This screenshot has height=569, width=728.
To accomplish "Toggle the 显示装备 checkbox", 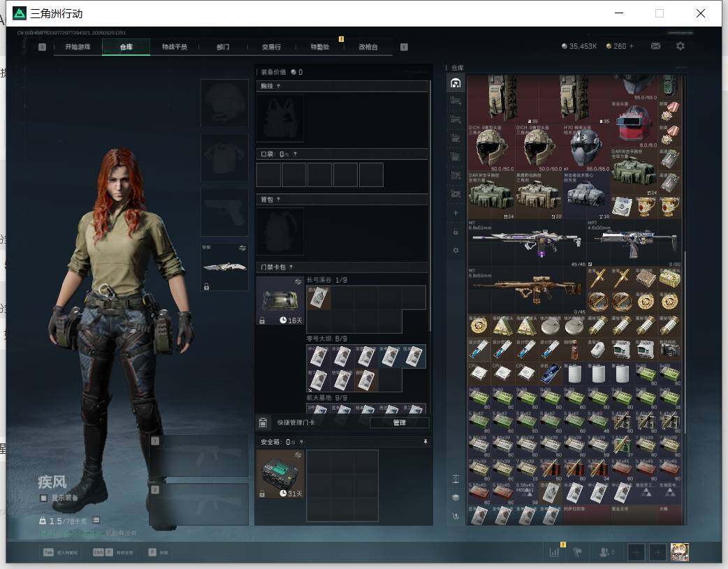I will tap(43, 498).
